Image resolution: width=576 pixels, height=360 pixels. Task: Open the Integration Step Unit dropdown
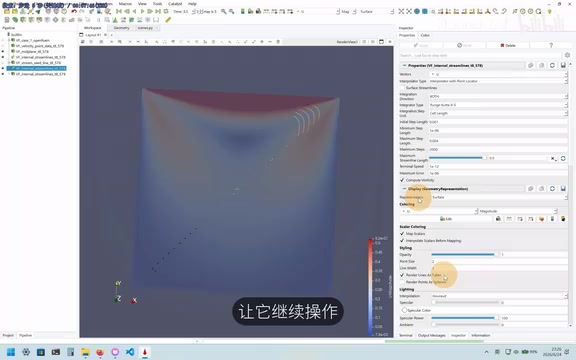click(498, 113)
